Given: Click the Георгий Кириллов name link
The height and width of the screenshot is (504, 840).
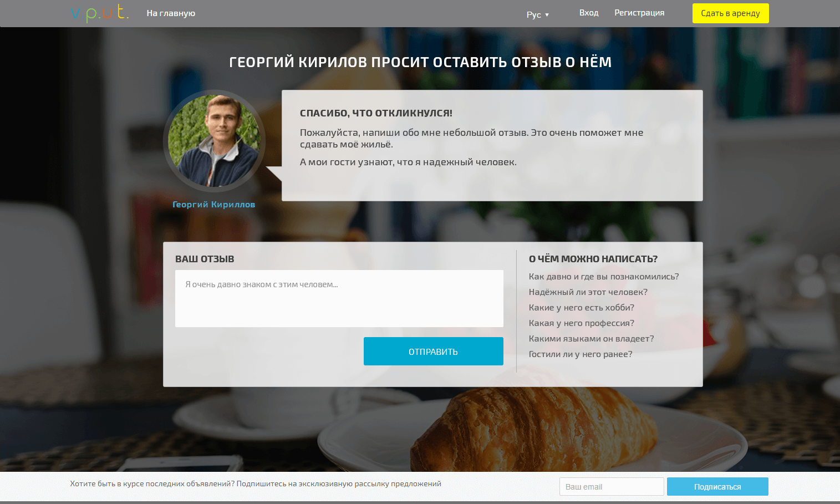Looking at the screenshot, I should click(214, 205).
